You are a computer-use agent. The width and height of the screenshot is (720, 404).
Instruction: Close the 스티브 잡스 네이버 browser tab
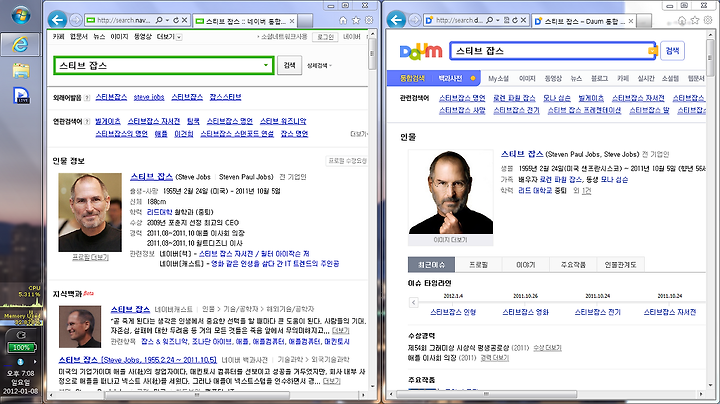click(x=292, y=21)
